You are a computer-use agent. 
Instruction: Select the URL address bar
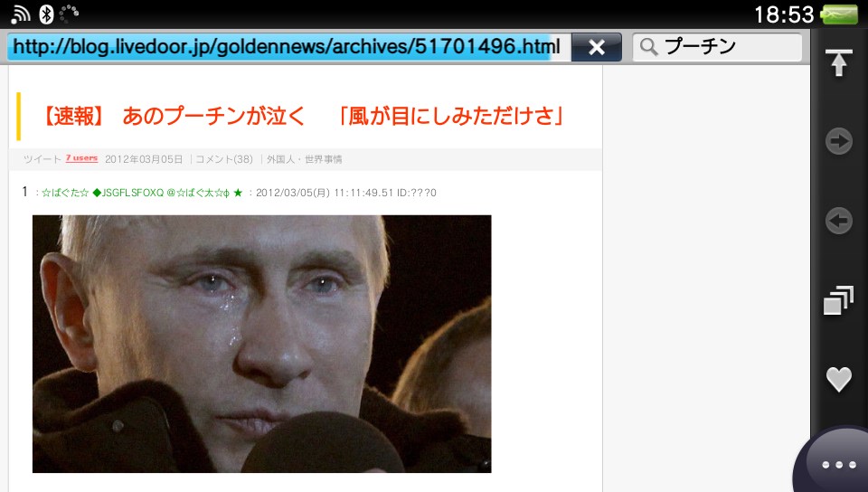[289, 46]
